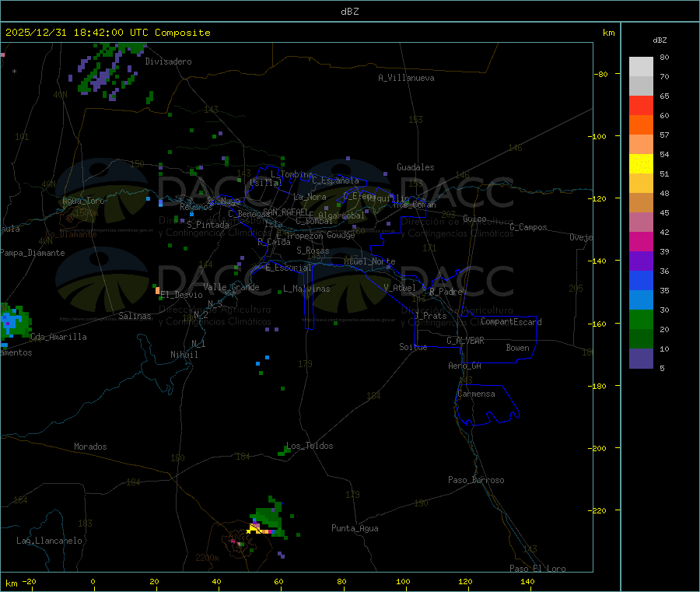Select the 'Bowen' map label

[518, 348]
